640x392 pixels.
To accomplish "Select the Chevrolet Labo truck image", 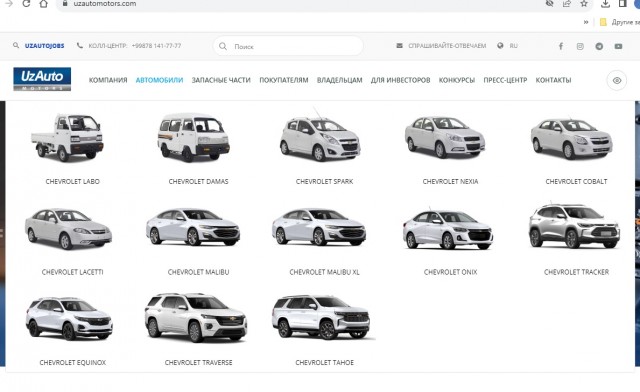I will pos(68,138).
